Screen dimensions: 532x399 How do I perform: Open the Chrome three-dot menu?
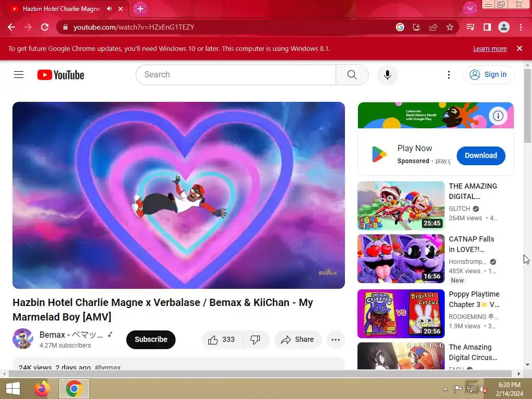521,27
